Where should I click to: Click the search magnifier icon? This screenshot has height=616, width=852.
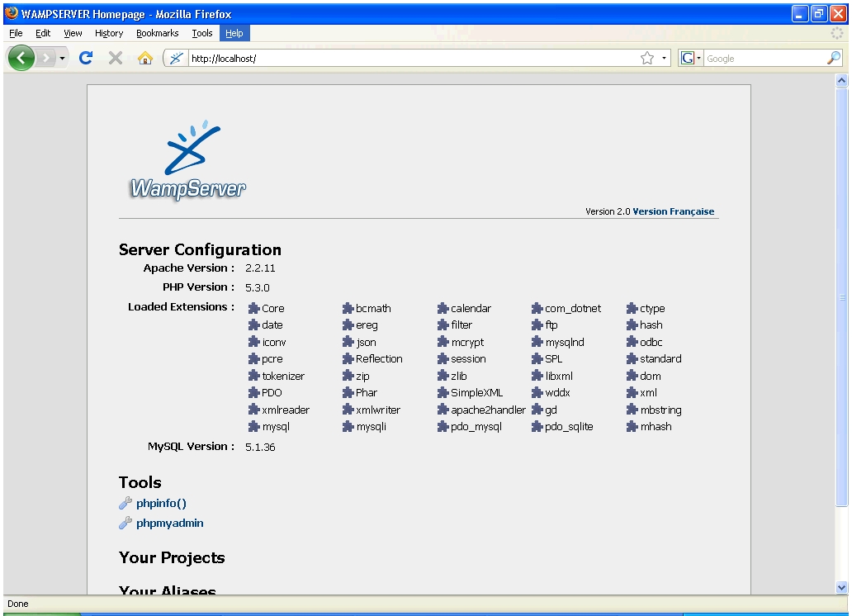(834, 58)
